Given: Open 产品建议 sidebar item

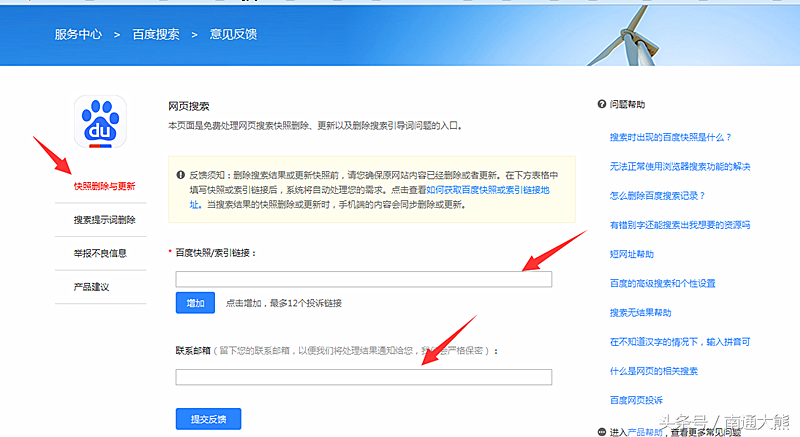Looking at the screenshot, I should 91,287.
